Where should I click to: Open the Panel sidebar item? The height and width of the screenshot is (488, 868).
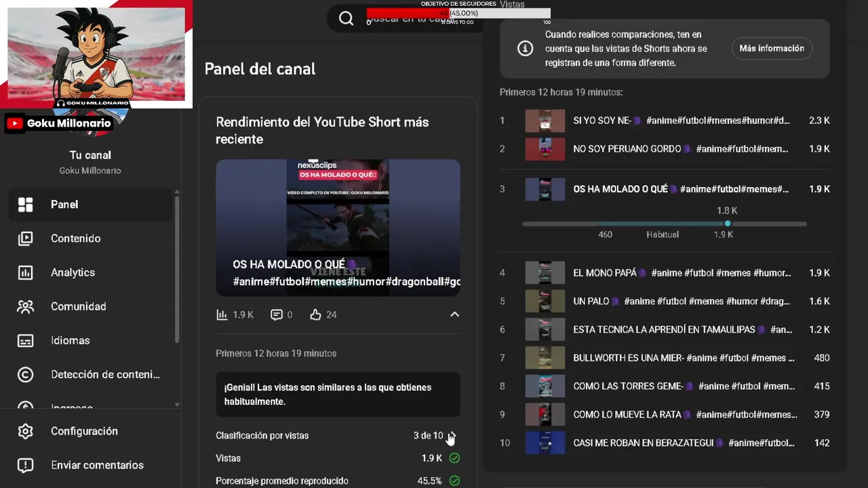pyautogui.click(x=90, y=205)
